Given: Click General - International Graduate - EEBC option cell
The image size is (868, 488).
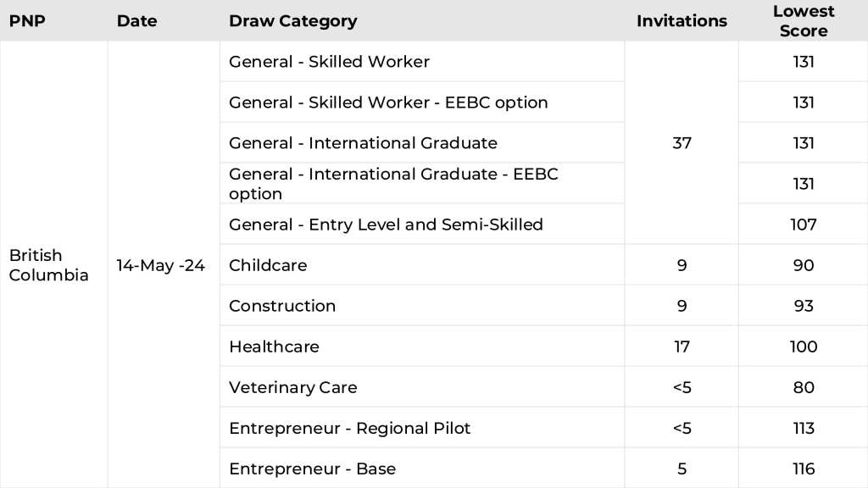Looking at the screenshot, I should [393, 184].
